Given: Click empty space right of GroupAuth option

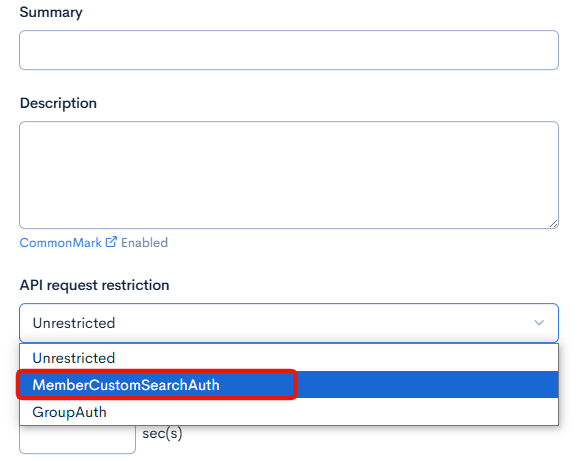Looking at the screenshot, I should [331, 412].
